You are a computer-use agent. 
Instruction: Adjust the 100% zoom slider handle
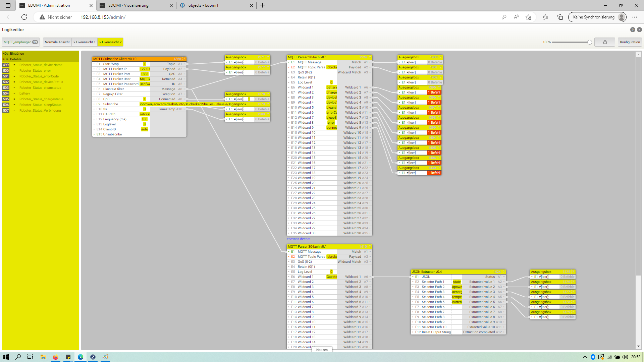click(x=589, y=42)
